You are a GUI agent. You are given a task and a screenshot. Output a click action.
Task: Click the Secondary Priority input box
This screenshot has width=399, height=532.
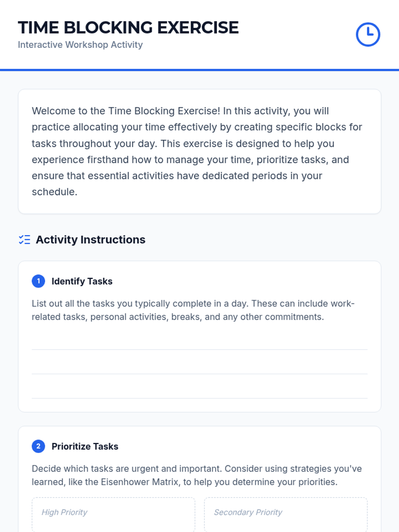(x=286, y=515)
